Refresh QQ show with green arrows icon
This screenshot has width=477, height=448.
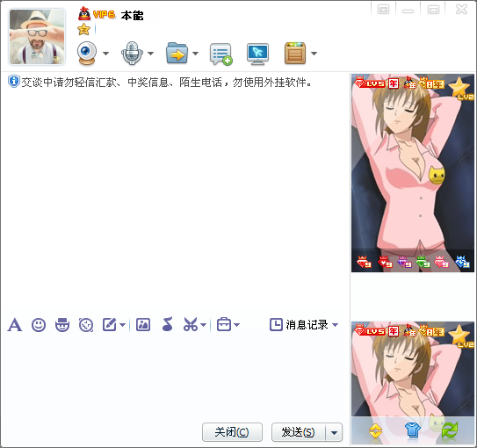tap(450, 430)
